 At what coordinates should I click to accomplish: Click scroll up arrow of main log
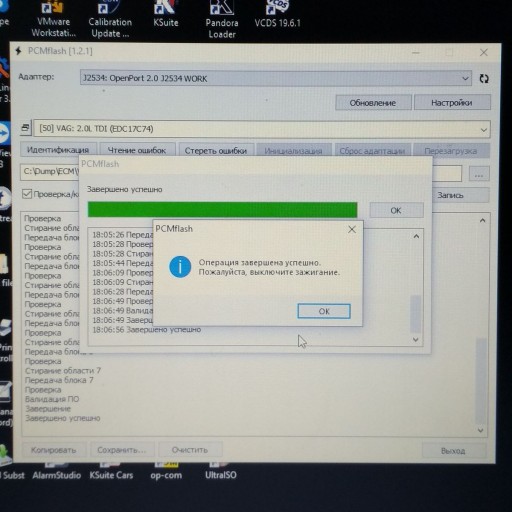tap(482, 220)
